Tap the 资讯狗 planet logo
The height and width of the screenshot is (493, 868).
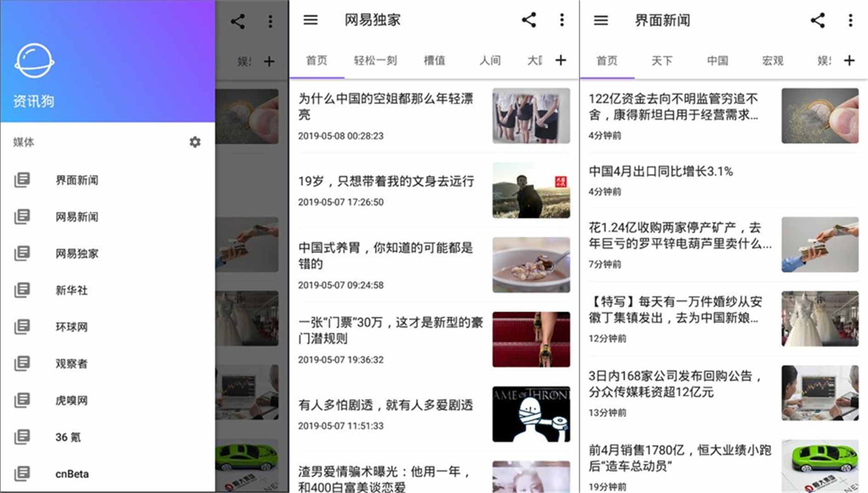pos(34,61)
